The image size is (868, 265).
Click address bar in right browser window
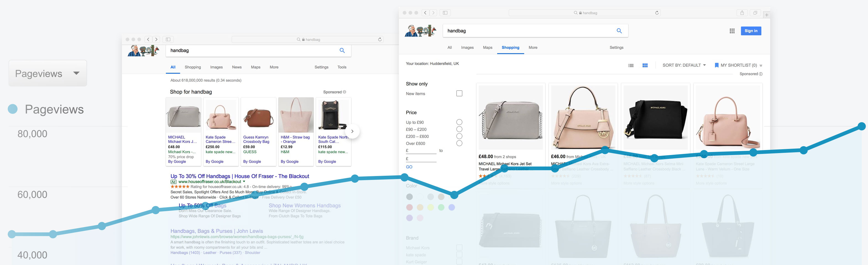click(585, 13)
